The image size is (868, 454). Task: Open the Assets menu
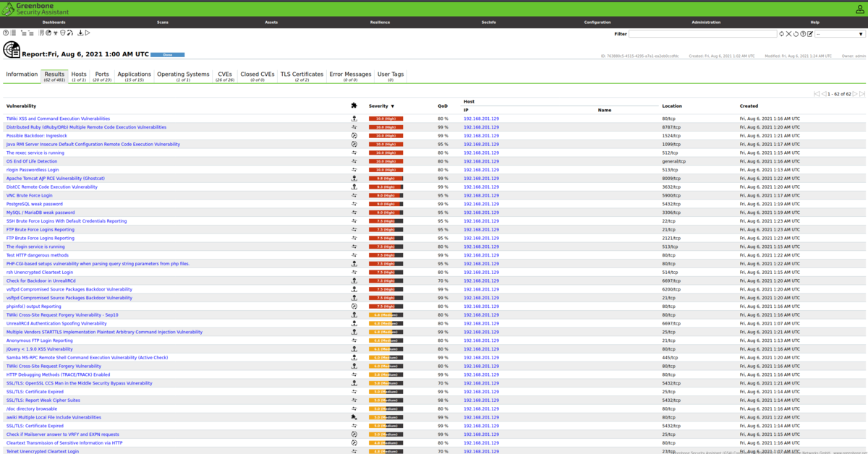tap(271, 22)
